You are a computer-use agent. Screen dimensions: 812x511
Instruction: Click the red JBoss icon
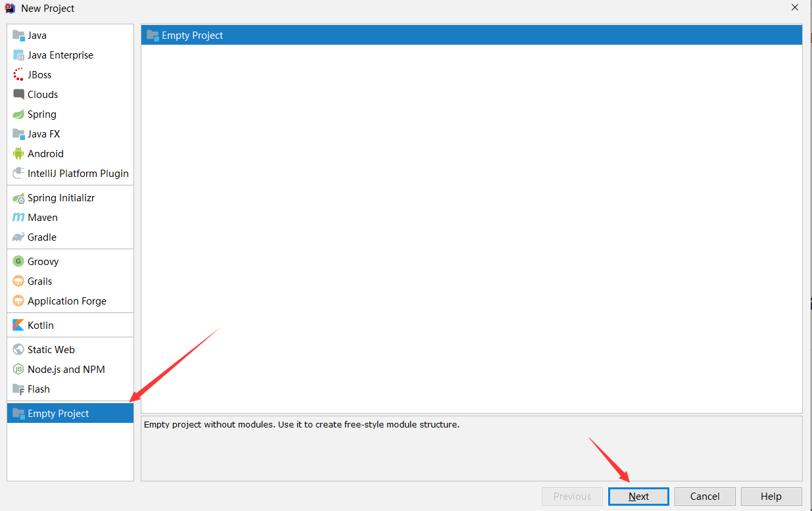coord(18,75)
